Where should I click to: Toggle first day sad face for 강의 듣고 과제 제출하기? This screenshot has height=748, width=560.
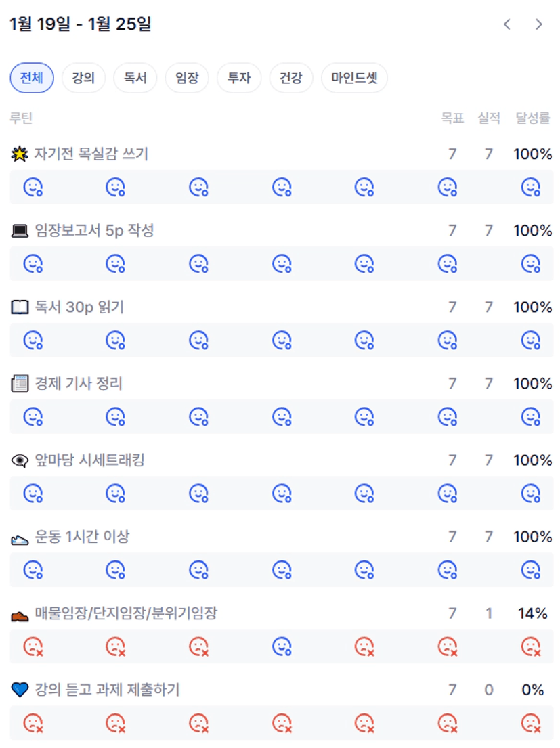tap(33, 723)
